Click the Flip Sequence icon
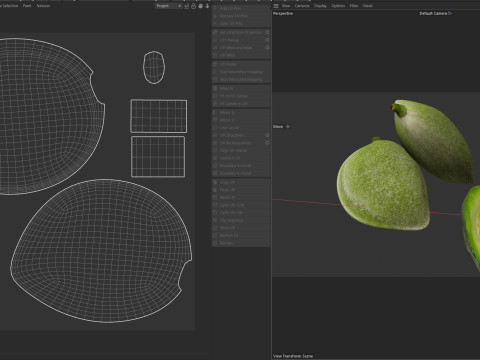480x360 pixels. tap(215, 220)
